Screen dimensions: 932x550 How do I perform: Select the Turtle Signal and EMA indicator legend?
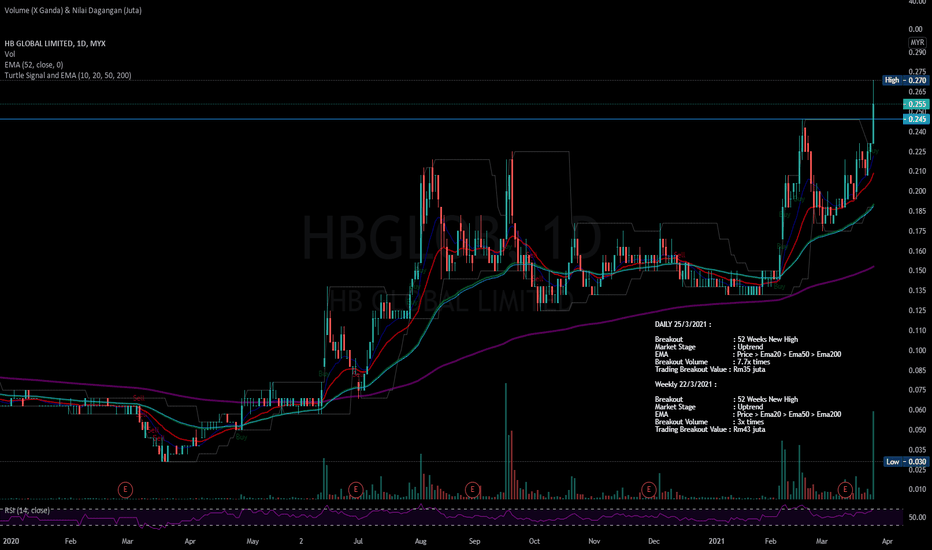(x=68, y=76)
